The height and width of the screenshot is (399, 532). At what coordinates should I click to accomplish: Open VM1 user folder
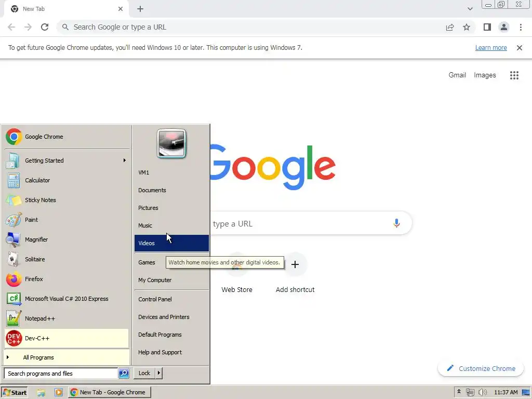tap(171, 172)
